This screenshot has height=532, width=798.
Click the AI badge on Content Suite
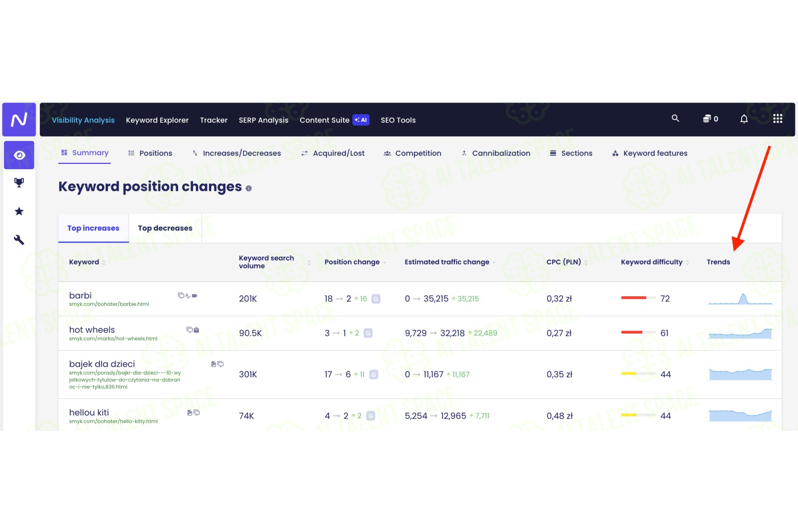[361, 120]
